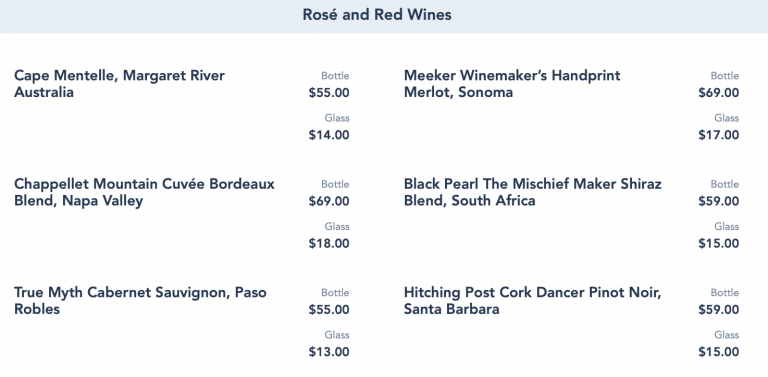Select Meeker Winemaker's Handprint Merlot, Sonoma

point(512,84)
